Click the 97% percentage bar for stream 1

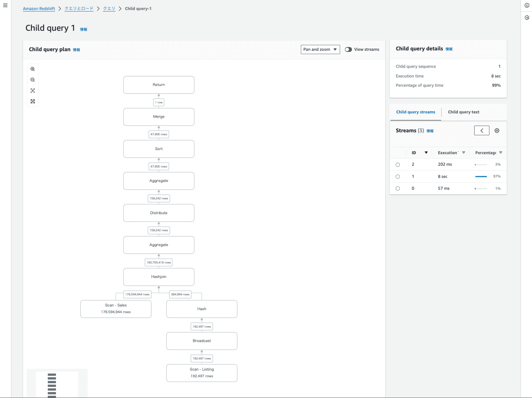[481, 177]
